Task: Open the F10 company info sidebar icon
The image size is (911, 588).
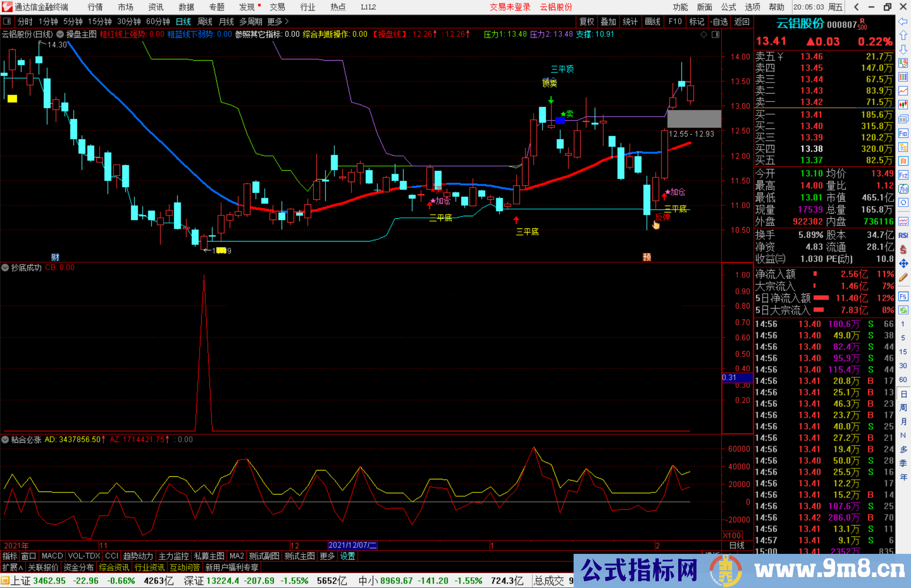Action: (x=903, y=134)
